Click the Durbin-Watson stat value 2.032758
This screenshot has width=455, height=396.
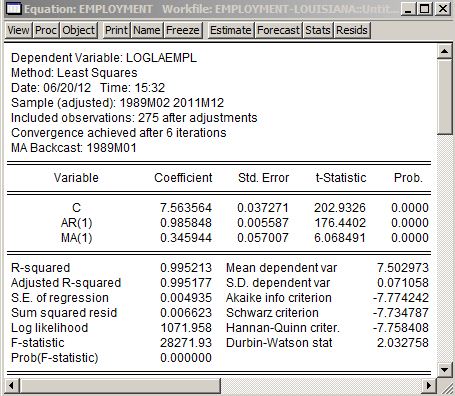pyautogui.click(x=403, y=343)
